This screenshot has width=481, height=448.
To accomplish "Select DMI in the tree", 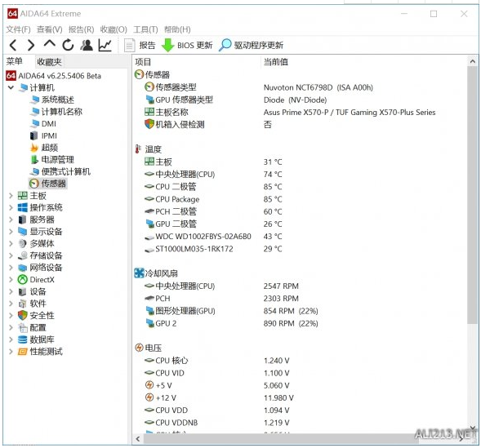I will 43,123.
